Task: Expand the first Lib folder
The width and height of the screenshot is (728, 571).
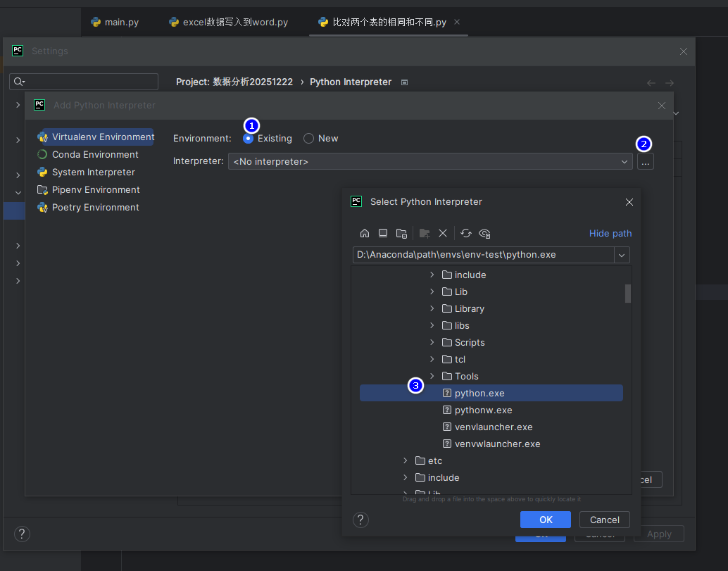Action: (432, 291)
